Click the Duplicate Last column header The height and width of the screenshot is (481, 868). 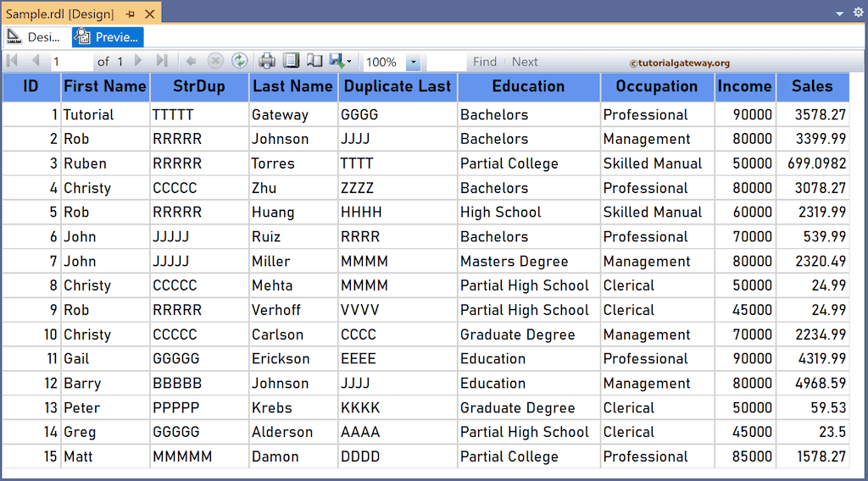[398, 87]
